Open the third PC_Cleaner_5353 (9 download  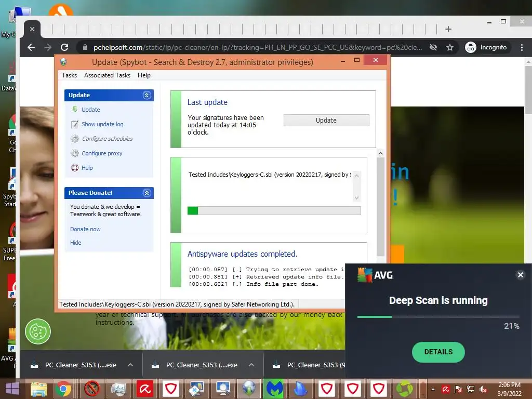(x=310, y=365)
